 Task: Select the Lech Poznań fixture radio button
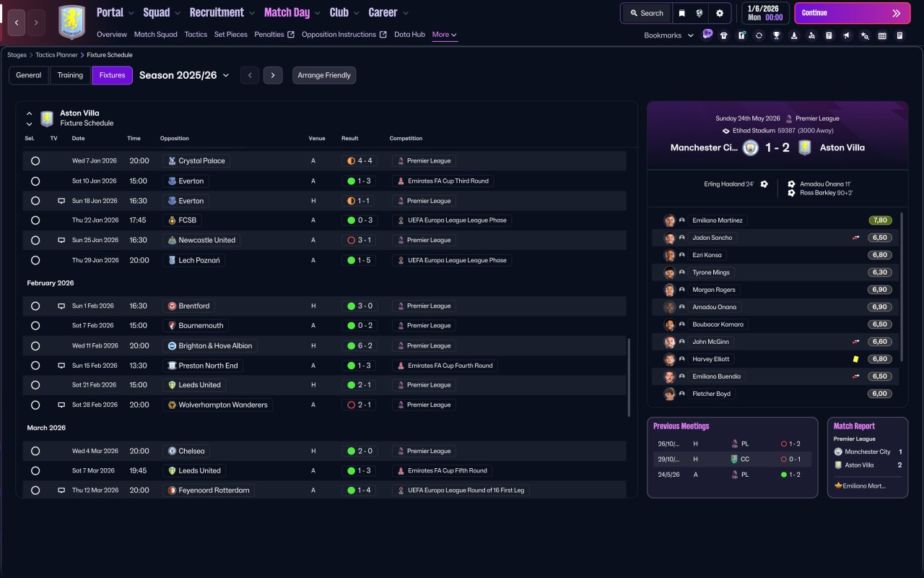pos(35,260)
